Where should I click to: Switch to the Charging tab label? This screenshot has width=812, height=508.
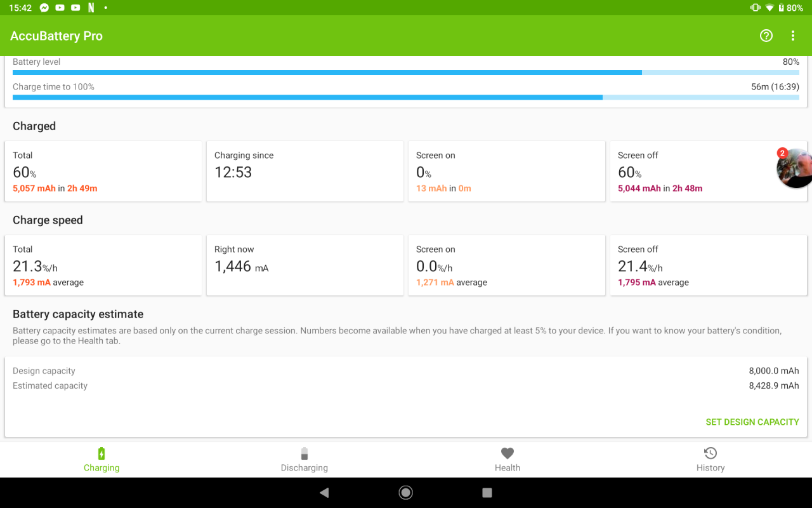point(101,468)
